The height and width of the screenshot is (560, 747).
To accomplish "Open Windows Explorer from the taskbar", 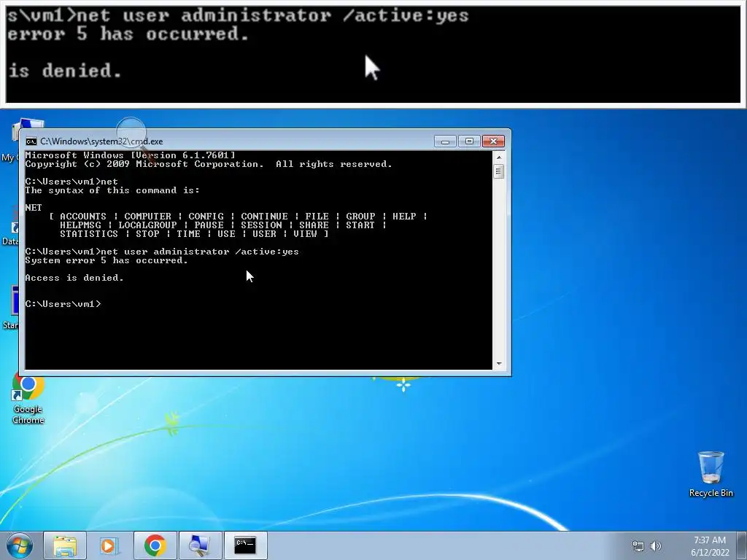I will tap(65, 545).
